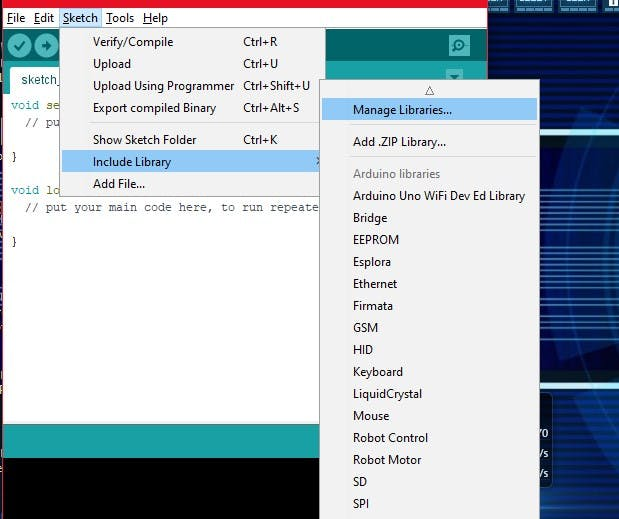
Task: Include the EEPROM library
Action: [430, 240]
